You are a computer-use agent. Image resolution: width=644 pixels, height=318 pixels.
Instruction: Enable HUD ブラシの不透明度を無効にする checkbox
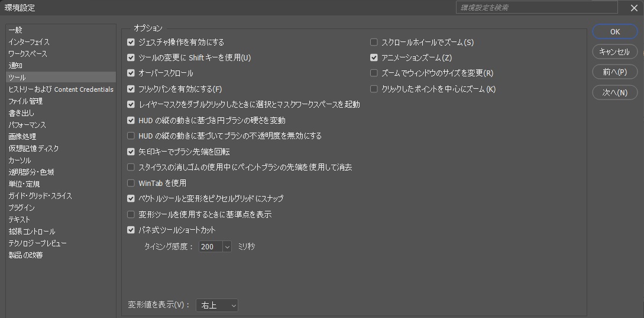click(x=131, y=136)
